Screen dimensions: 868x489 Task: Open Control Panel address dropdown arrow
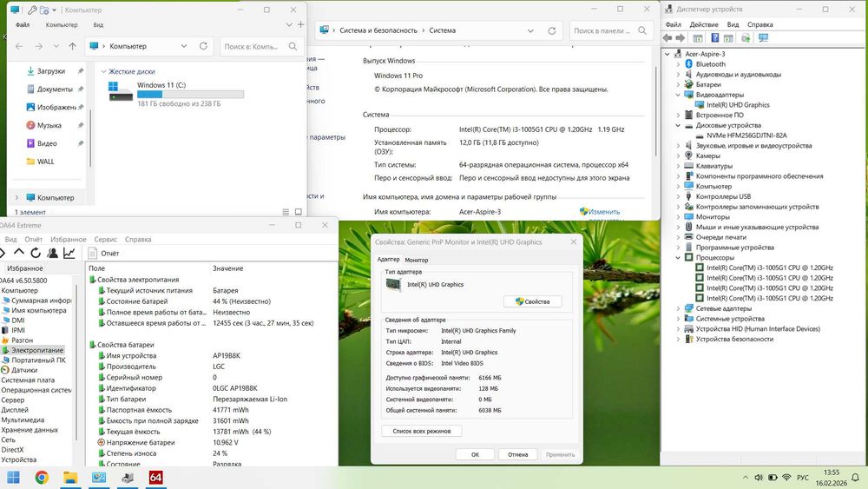click(530, 30)
